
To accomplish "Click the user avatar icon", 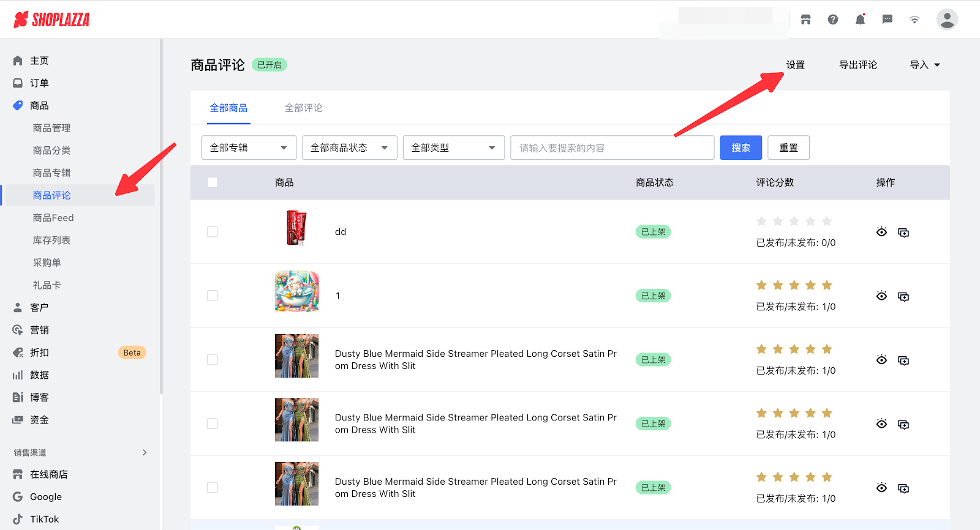I will click(946, 20).
